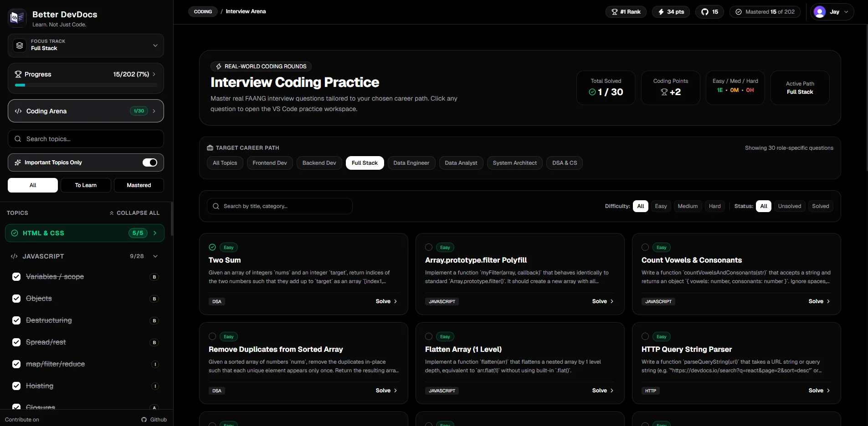
Task: Click the sparkle icon beside Important Topics Only
Action: [x=18, y=162]
